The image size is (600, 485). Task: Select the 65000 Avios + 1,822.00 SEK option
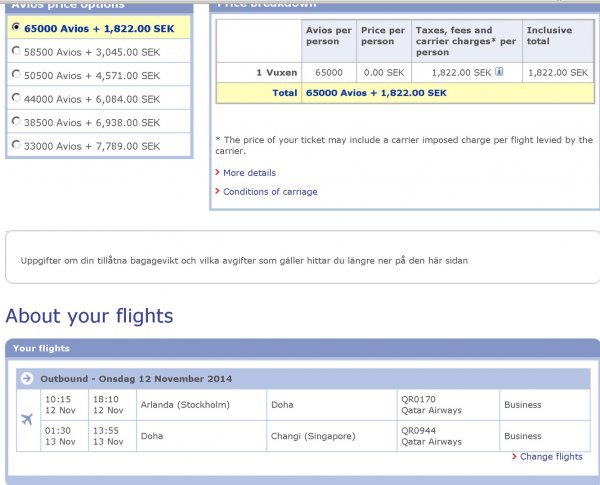click(x=15, y=28)
